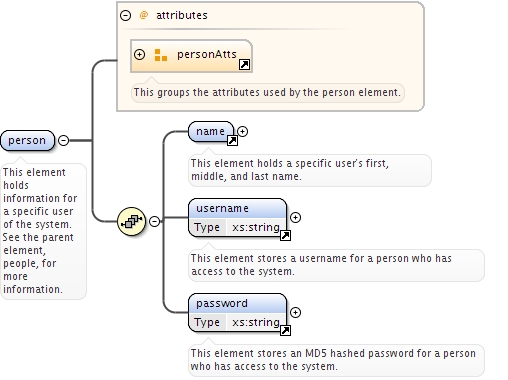508x380 pixels.
Task: Collapse the person element children
Action: (63, 140)
